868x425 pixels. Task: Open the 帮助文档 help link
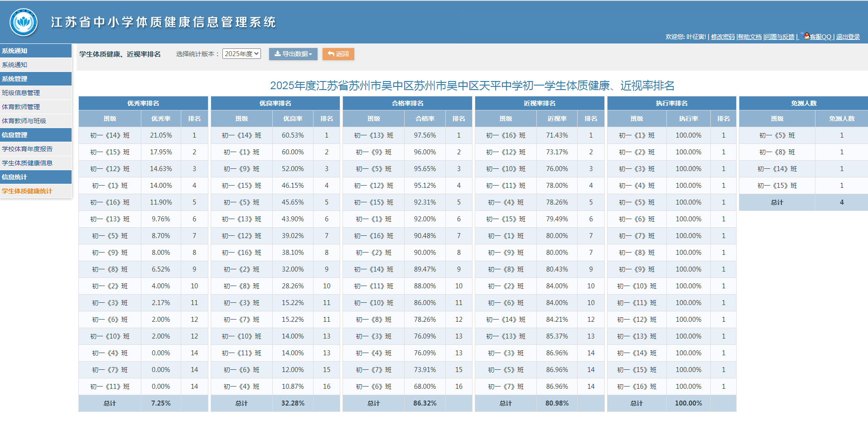point(750,37)
